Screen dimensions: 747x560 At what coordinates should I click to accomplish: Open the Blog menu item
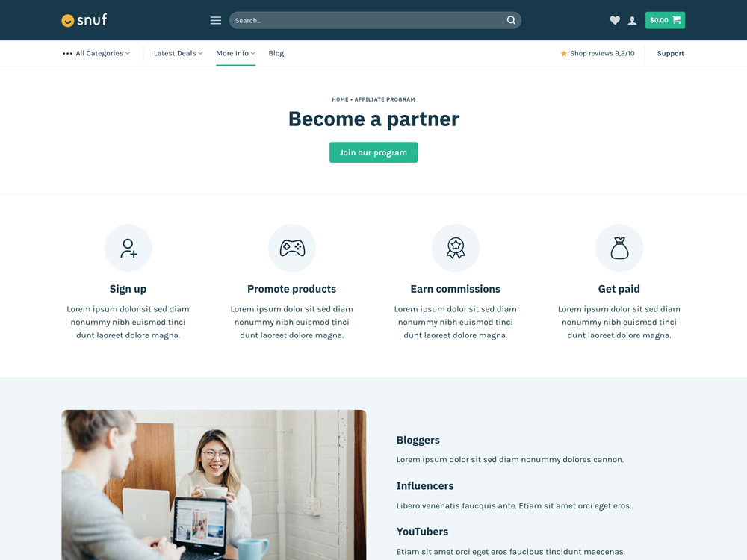click(x=276, y=53)
